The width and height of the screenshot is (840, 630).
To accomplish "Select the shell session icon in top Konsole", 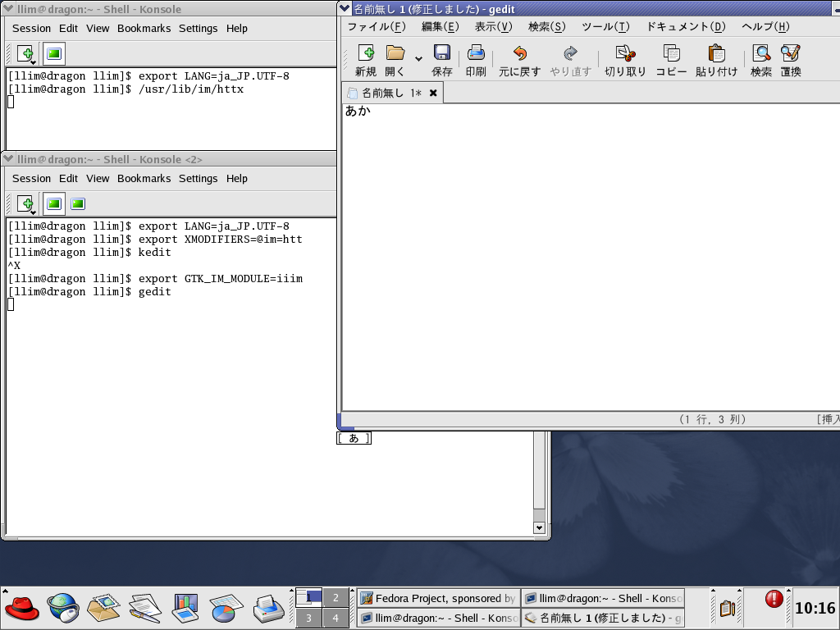I will point(53,53).
